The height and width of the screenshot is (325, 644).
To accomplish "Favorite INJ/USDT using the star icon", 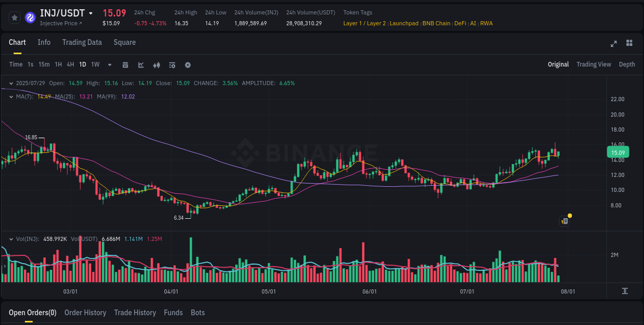I will point(14,17).
